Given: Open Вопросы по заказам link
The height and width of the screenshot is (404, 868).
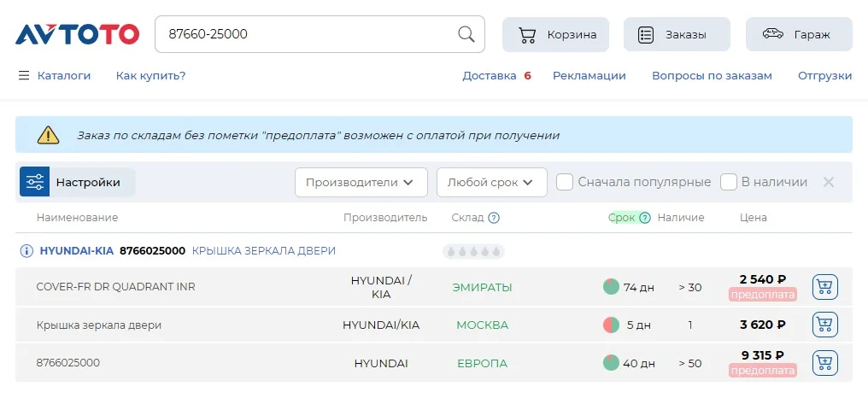Looking at the screenshot, I should point(712,76).
